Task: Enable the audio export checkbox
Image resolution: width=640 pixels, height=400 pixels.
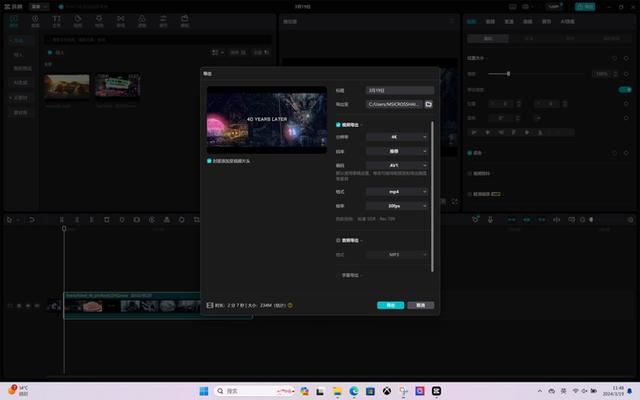Action: click(x=339, y=241)
